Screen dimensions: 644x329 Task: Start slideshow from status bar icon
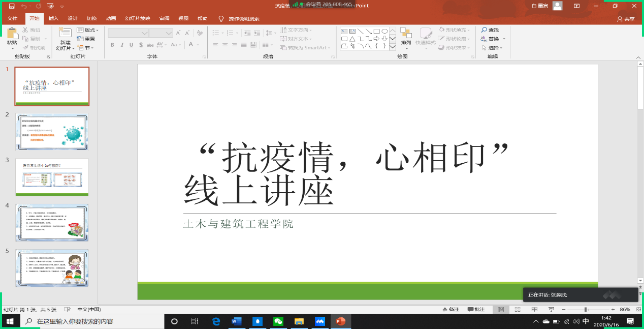(x=551, y=309)
